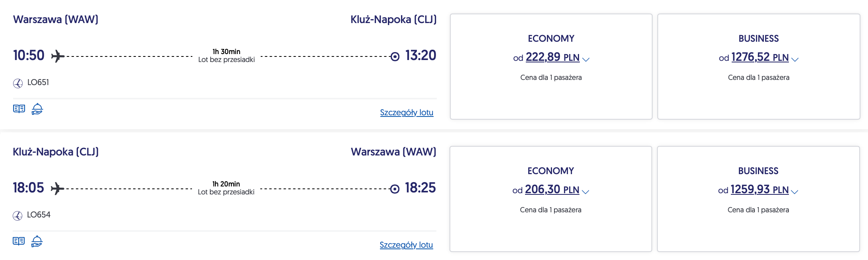Click the meal service icon for LO651
Screen dimensions: 868x260
pyautogui.click(x=37, y=109)
